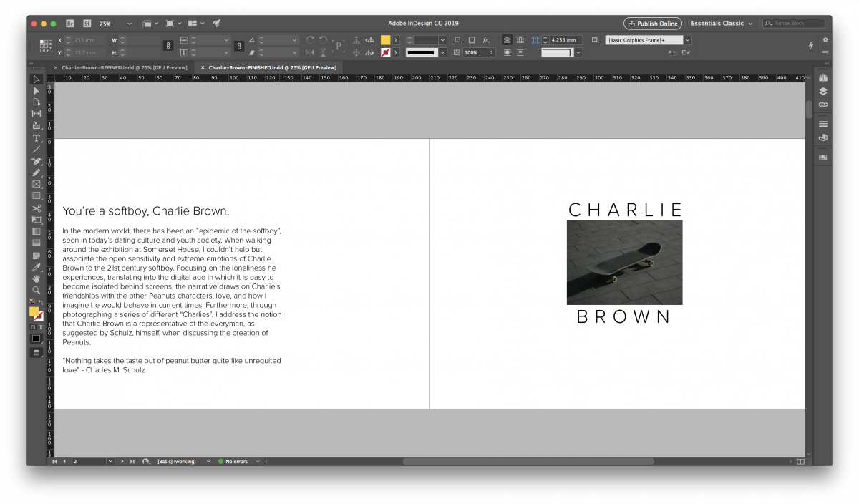Choose the Eyedropper tool

click(37, 266)
